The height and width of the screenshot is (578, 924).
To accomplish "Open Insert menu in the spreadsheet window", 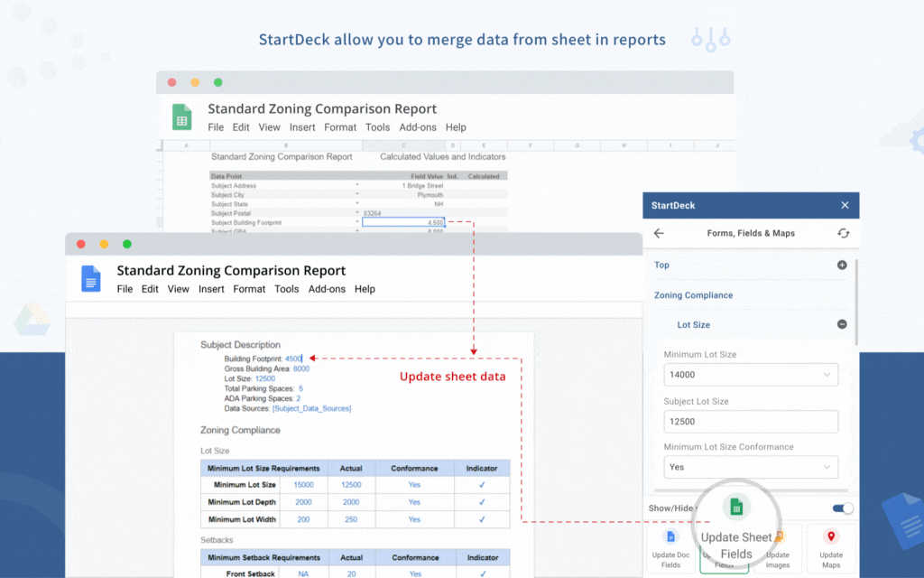I will click(x=302, y=127).
